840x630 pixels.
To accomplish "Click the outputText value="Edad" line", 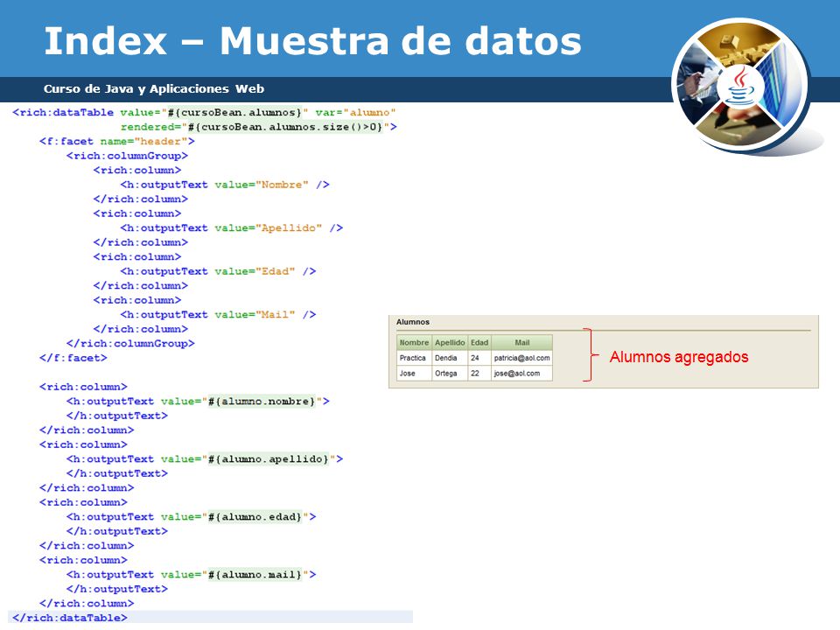I will tap(218, 271).
